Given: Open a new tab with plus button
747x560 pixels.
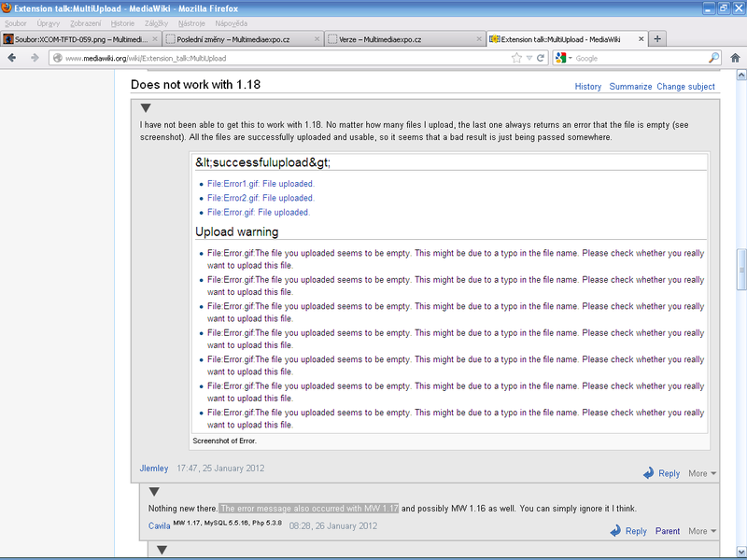Looking at the screenshot, I should pyautogui.click(x=657, y=39).
